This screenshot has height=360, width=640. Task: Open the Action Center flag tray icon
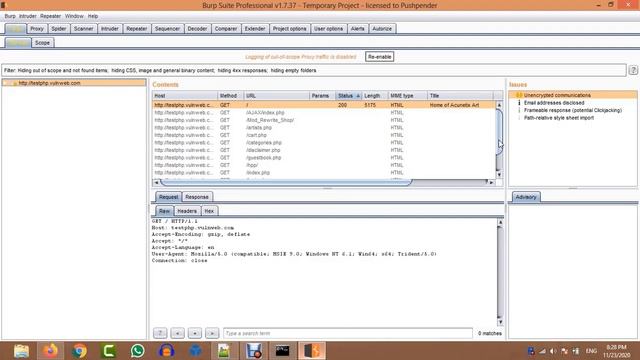(x=564, y=351)
